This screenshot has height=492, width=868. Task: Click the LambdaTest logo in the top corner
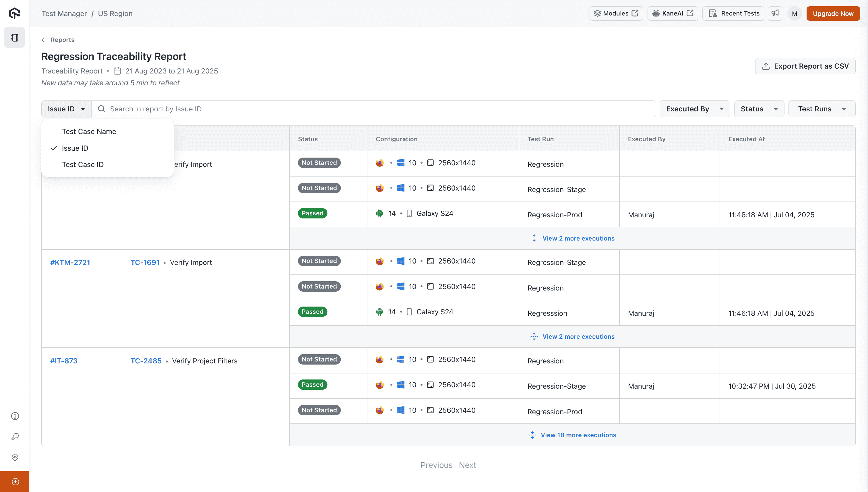(x=14, y=13)
